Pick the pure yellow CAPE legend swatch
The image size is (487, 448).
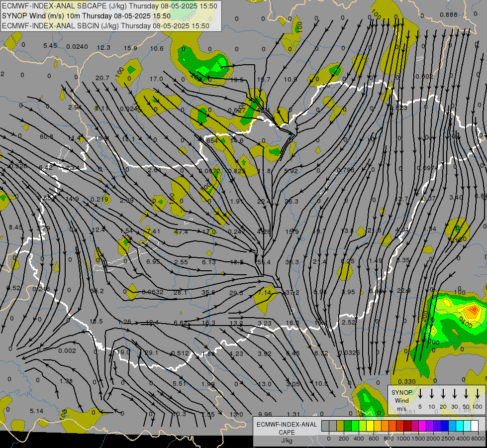[370, 426]
